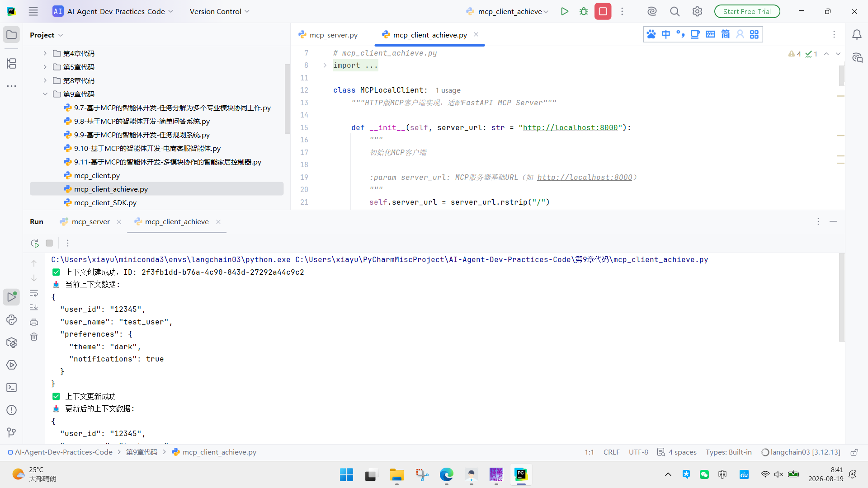Open the Structure tool window icon
The image size is (868, 488).
(11, 63)
